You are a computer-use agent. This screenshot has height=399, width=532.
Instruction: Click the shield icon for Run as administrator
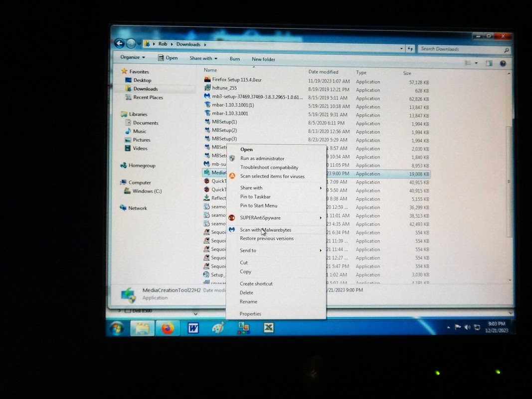pyautogui.click(x=232, y=158)
